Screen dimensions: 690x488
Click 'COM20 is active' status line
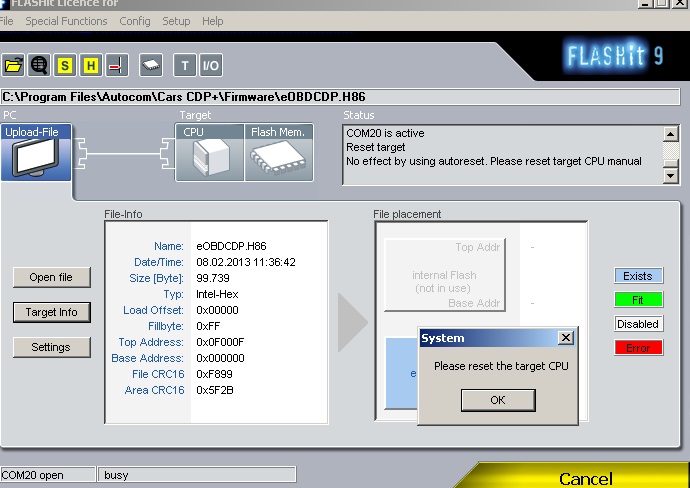click(385, 133)
